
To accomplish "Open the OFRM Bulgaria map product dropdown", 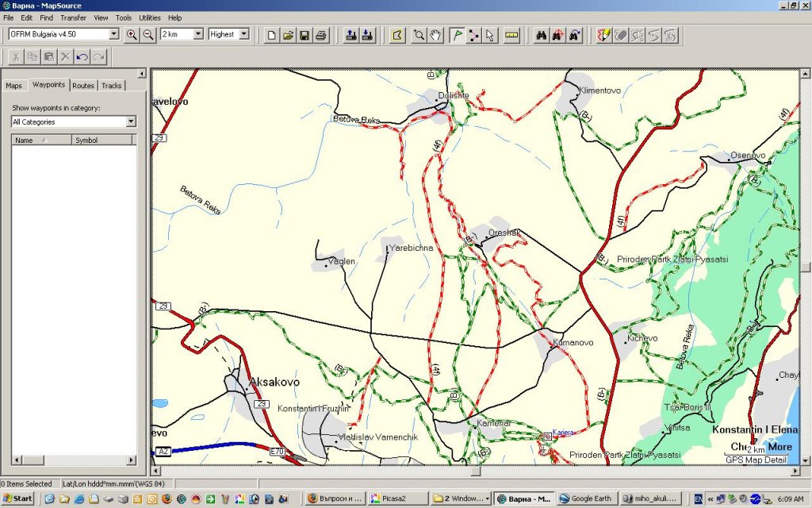I will tap(113, 34).
